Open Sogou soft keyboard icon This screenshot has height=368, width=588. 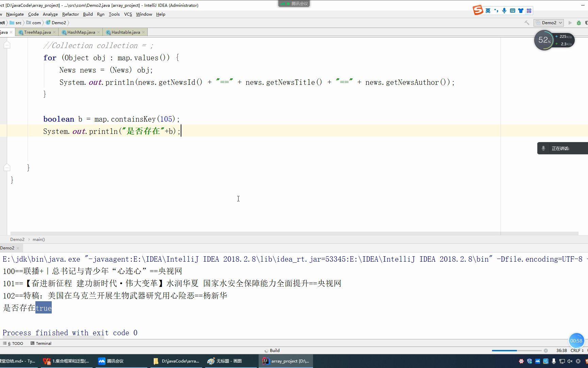512,11
